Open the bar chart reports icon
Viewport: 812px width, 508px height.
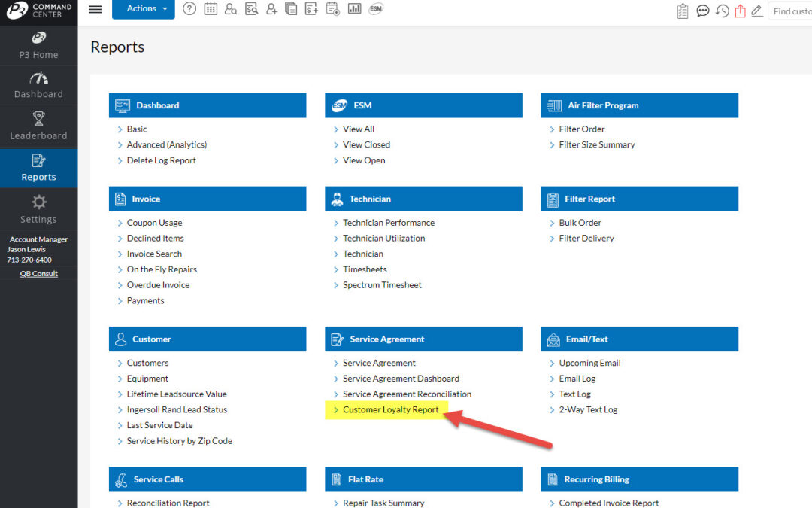[354, 9]
